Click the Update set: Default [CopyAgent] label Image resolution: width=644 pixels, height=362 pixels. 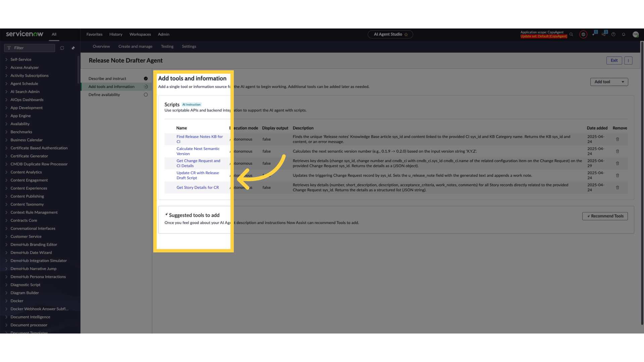[544, 36]
